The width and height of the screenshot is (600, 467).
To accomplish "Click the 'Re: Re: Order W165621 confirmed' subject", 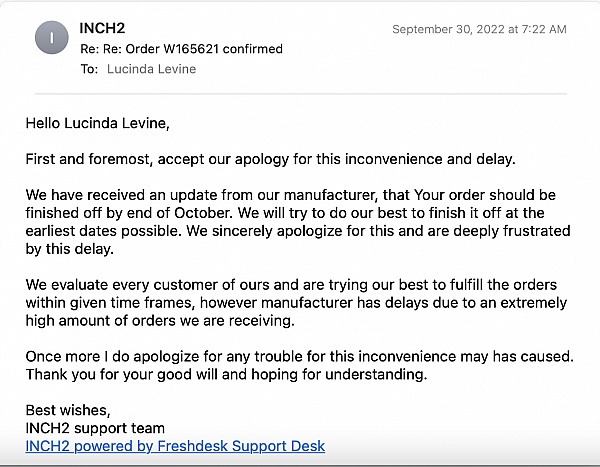I will [x=181, y=49].
